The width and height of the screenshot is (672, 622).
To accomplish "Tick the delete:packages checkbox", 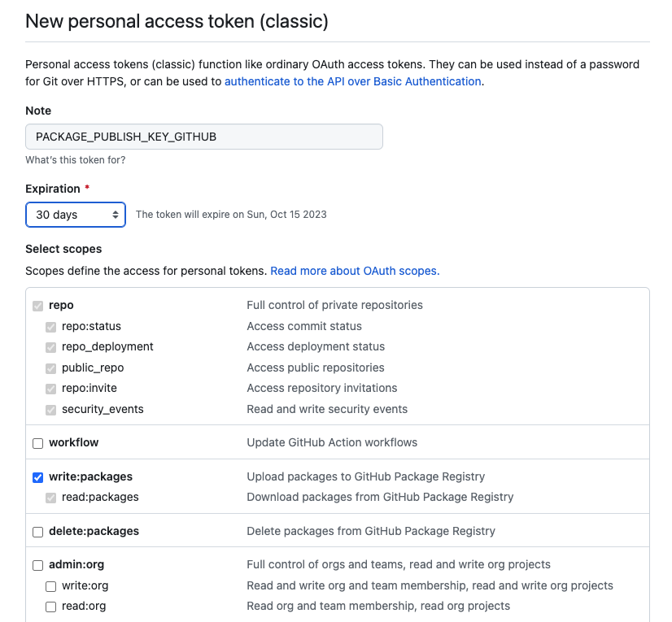I will 37,532.
